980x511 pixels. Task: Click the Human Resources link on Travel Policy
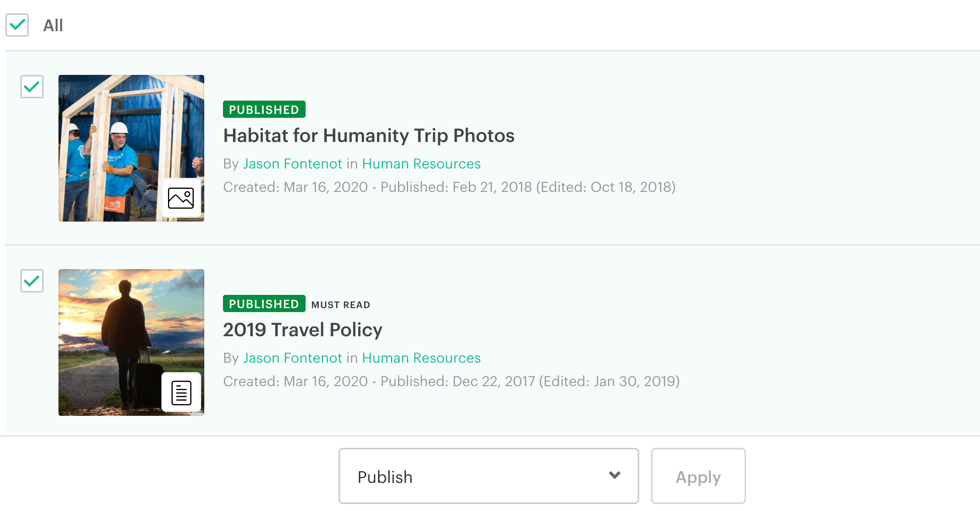422,358
